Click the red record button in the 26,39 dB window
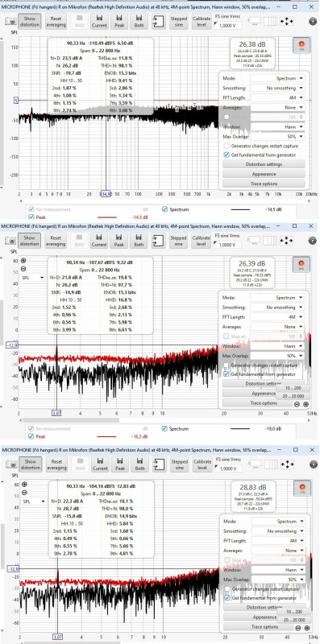Screen dimensions: 320x644 301,264
